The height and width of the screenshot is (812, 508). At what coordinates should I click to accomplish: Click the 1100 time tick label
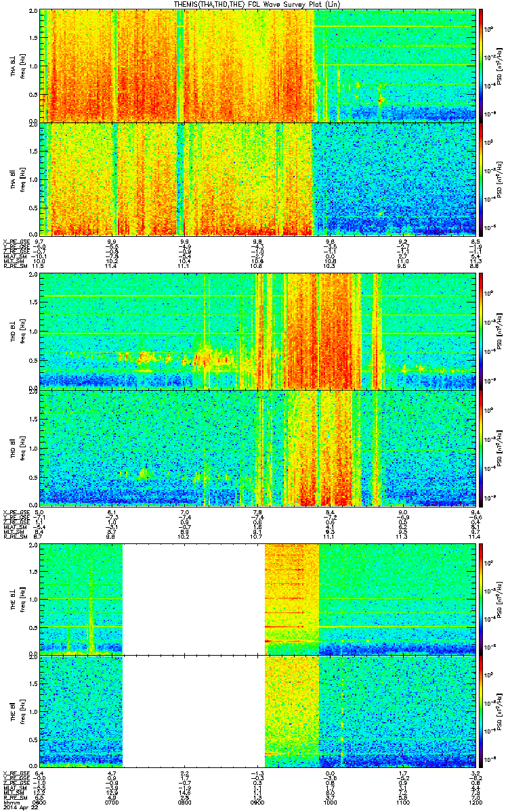coord(402,801)
